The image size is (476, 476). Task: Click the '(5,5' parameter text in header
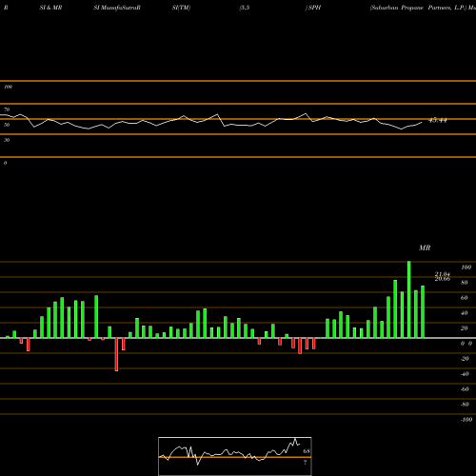coord(245,8)
